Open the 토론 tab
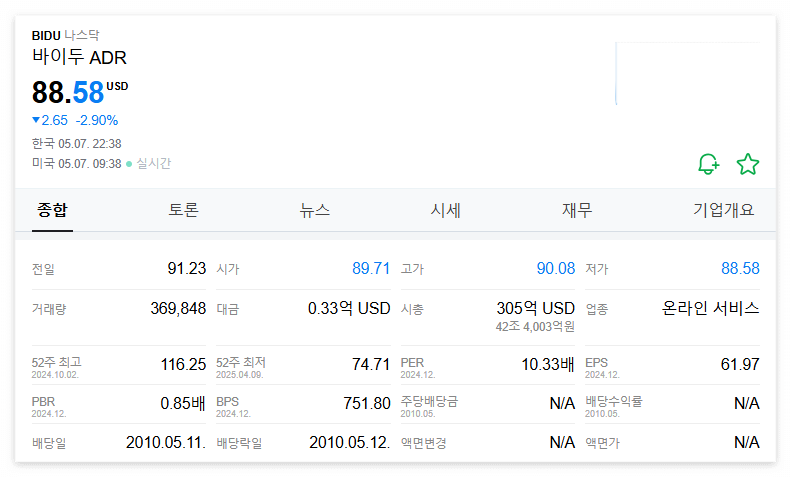 [183, 210]
